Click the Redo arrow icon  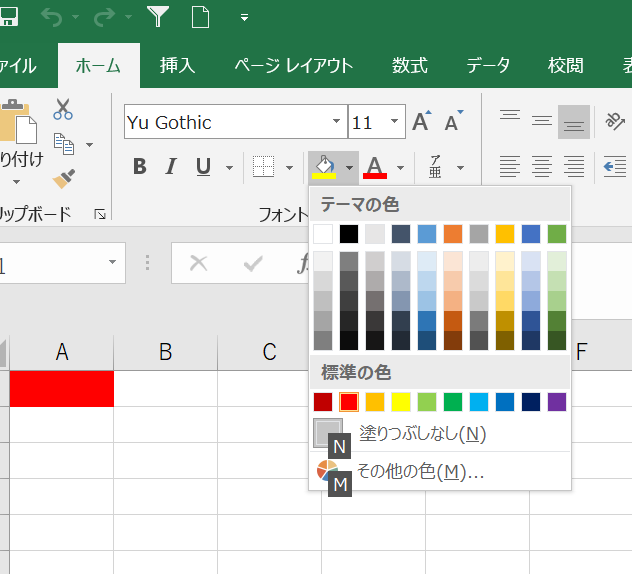click(104, 17)
